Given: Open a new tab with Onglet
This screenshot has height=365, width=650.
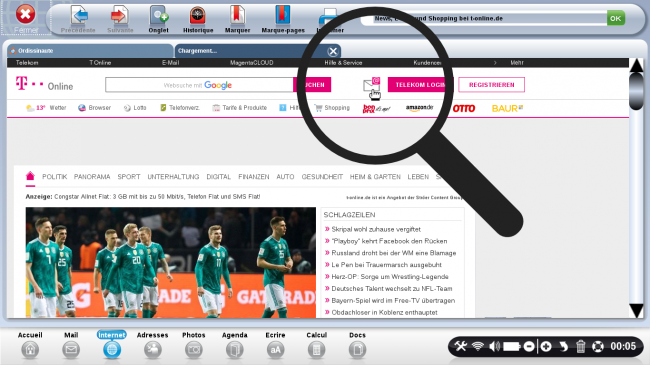Looking at the screenshot, I should (x=158, y=16).
